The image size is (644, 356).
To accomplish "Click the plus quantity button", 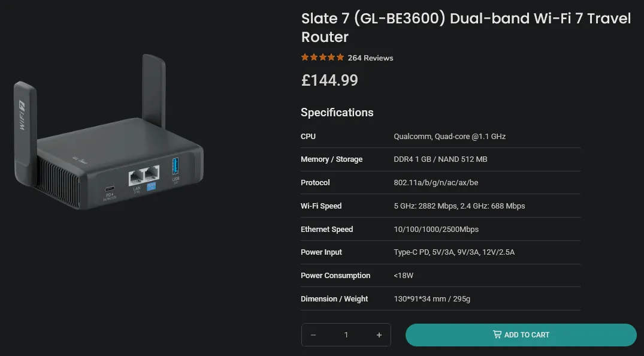I will pyautogui.click(x=379, y=335).
